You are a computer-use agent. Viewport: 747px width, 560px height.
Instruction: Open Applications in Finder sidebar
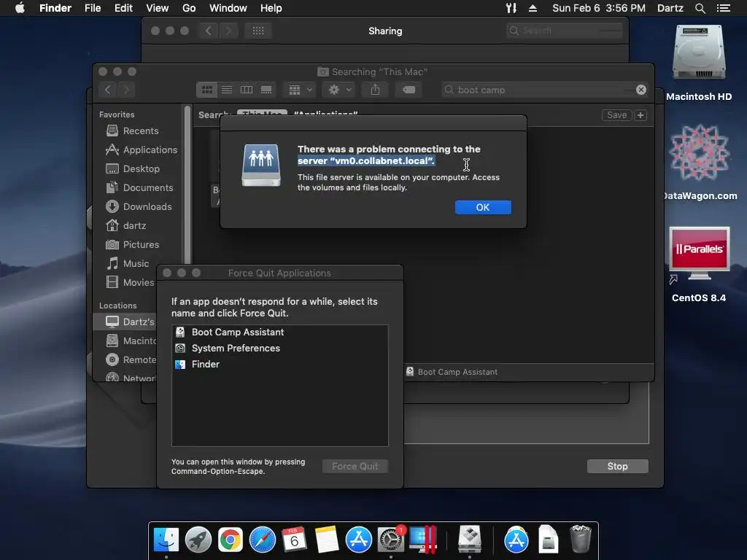pos(142,149)
